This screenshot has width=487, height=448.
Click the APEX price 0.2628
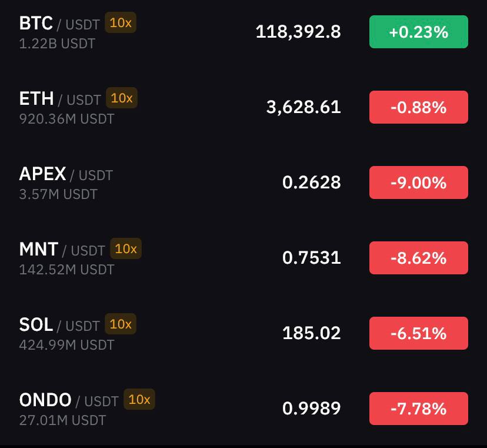[x=312, y=182]
